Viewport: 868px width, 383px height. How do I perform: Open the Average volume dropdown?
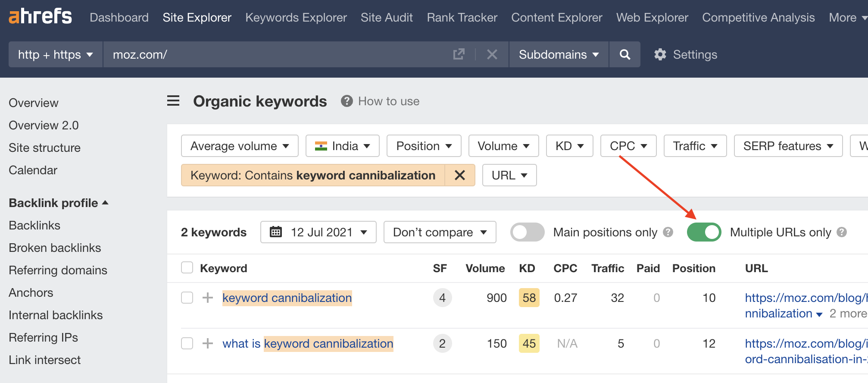240,146
